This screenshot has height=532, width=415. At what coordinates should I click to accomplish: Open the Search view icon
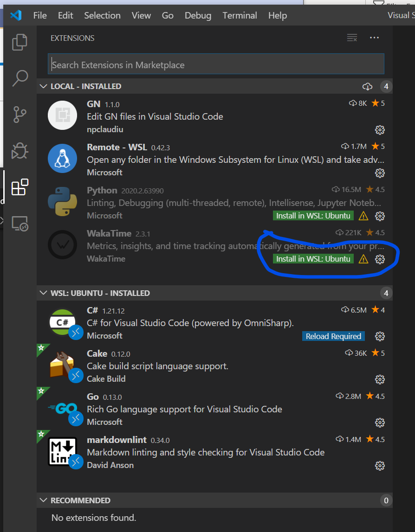19,78
